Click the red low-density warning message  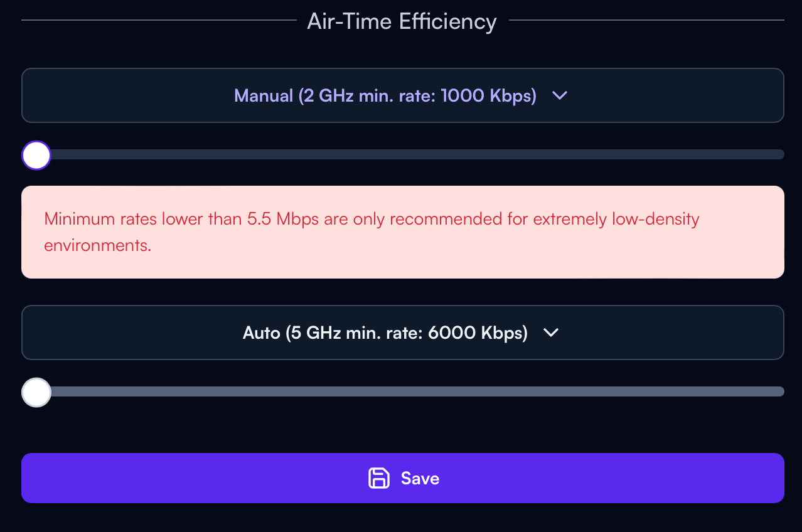pyautogui.click(x=403, y=232)
